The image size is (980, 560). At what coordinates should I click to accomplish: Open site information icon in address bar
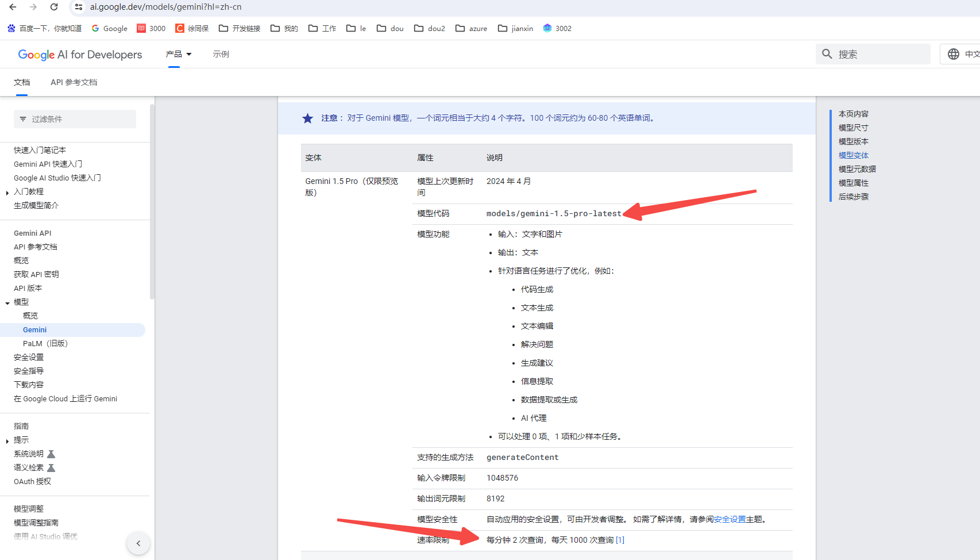tap(79, 7)
